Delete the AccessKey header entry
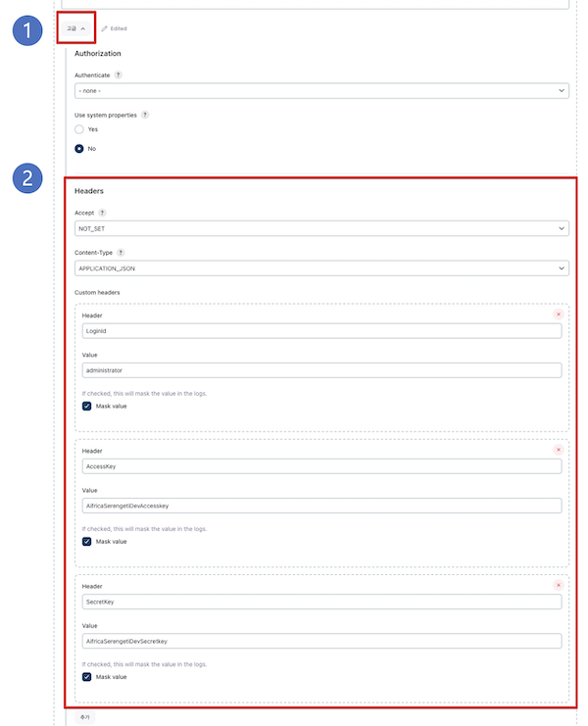This screenshot has width=588, height=726. click(558, 450)
